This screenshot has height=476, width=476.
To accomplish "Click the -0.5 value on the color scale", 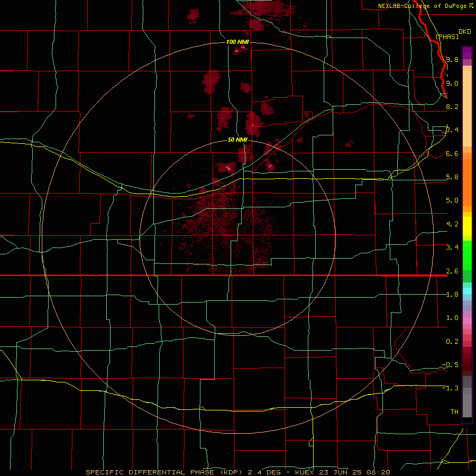I will [450, 365].
